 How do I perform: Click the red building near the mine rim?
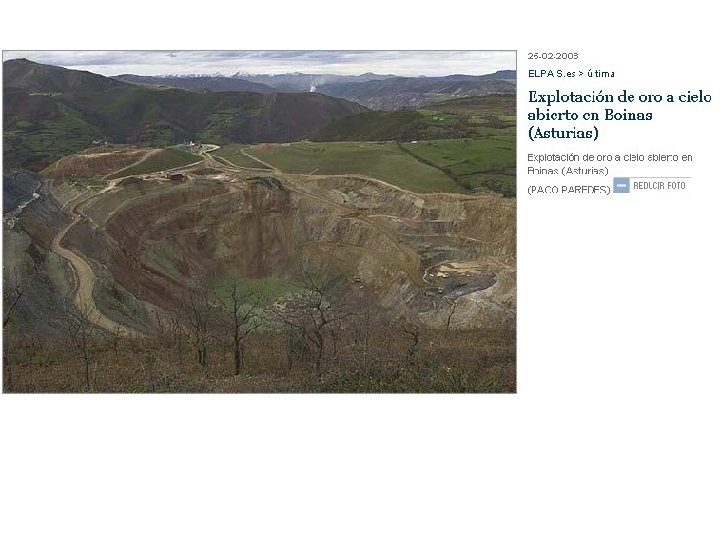175,175
